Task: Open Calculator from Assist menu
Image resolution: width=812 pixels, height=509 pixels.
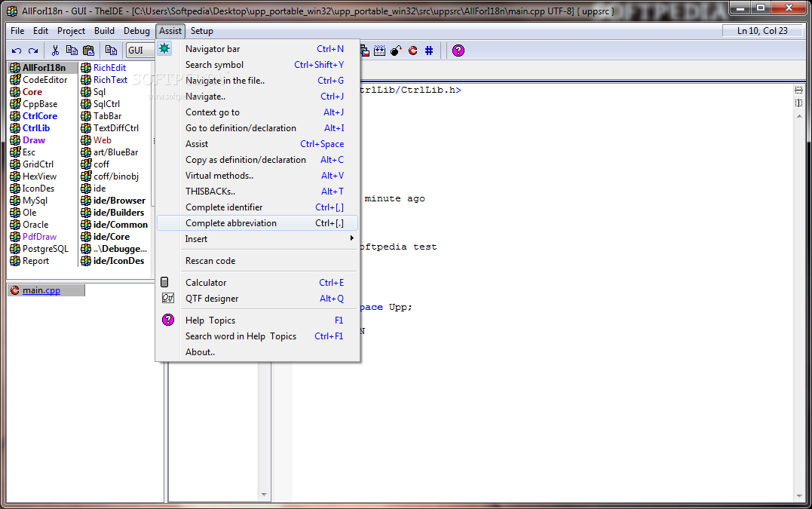Action: pos(257,283)
